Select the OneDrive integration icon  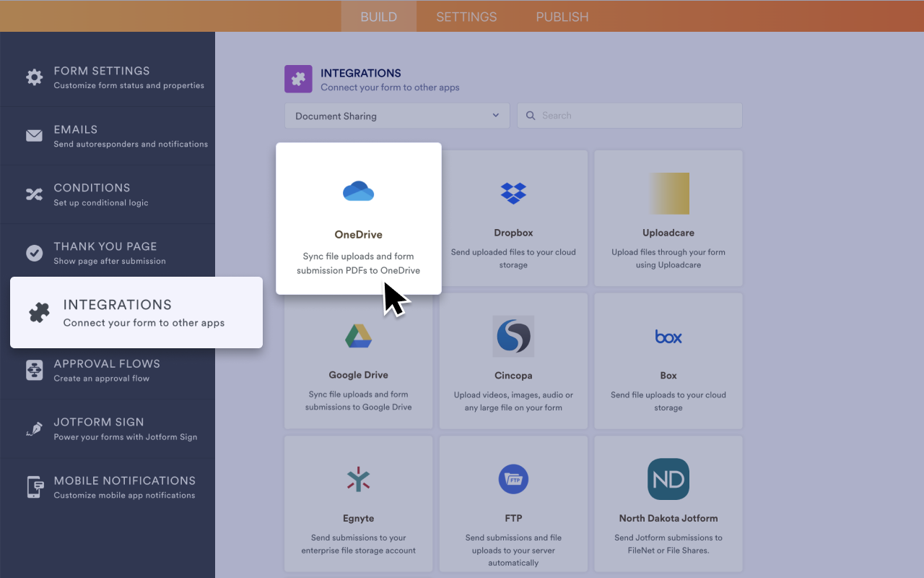(x=358, y=191)
